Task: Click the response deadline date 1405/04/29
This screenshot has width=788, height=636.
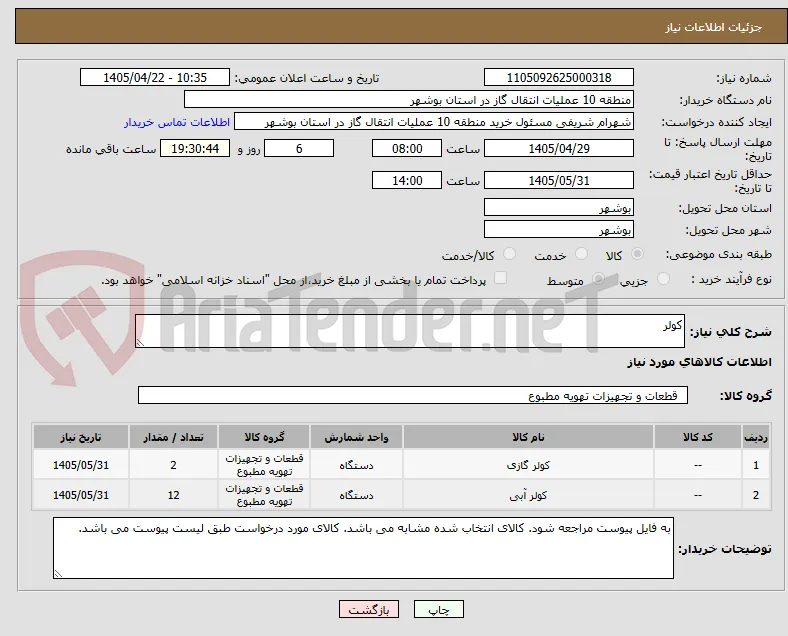Action: click(559, 149)
